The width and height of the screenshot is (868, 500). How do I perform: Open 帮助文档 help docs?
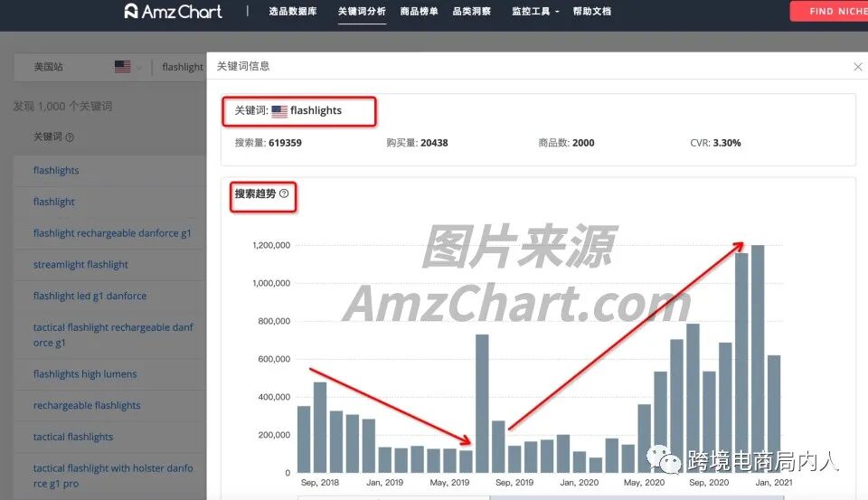(x=591, y=11)
